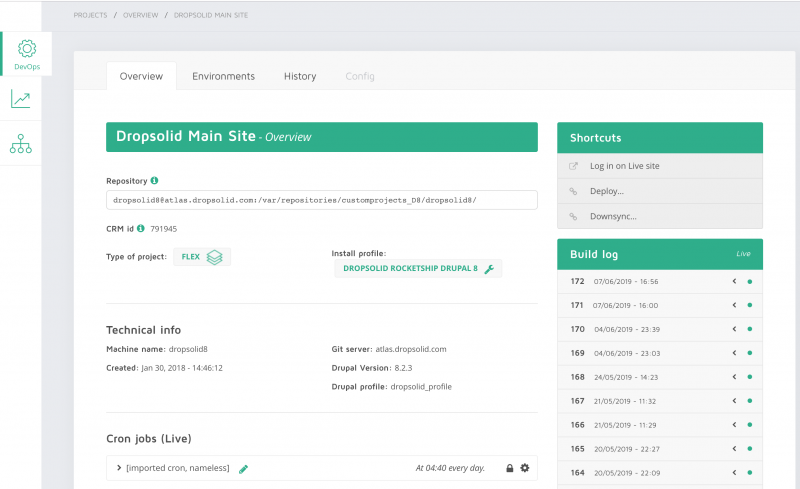800x489 pixels.
Task: Click the Drupal profile dropsolid_profile value
Action: coord(421,387)
